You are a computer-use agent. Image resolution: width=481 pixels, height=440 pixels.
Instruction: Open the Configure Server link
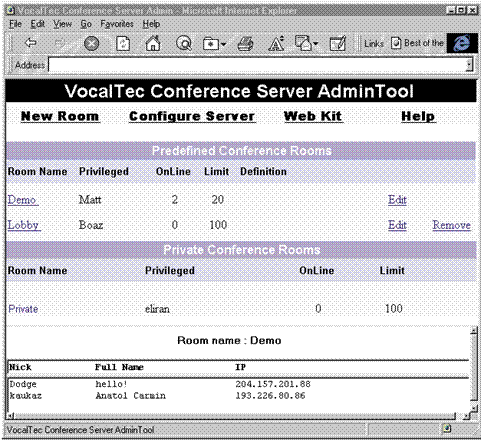tap(192, 116)
